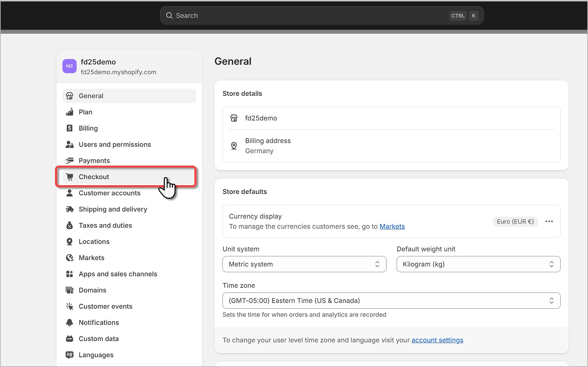This screenshot has height=367, width=588.
Task: Expand the Unit system dropdown
Action: [x=304, y=264]
